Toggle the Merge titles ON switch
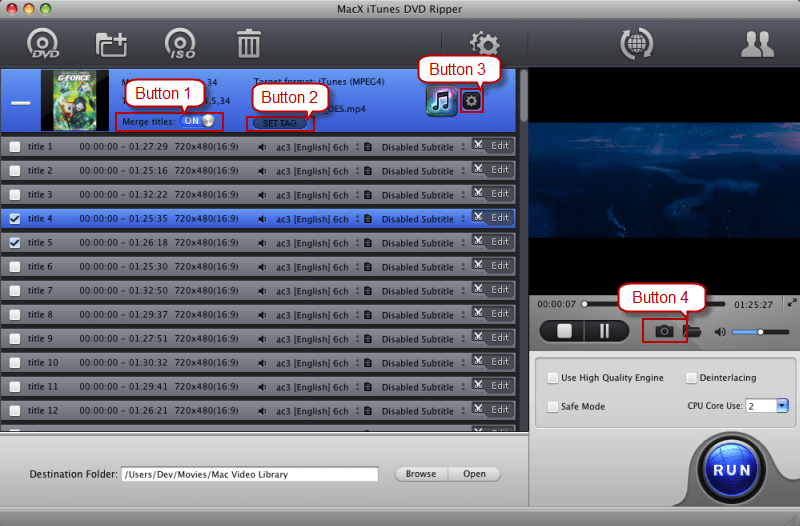 pos(197,121)
